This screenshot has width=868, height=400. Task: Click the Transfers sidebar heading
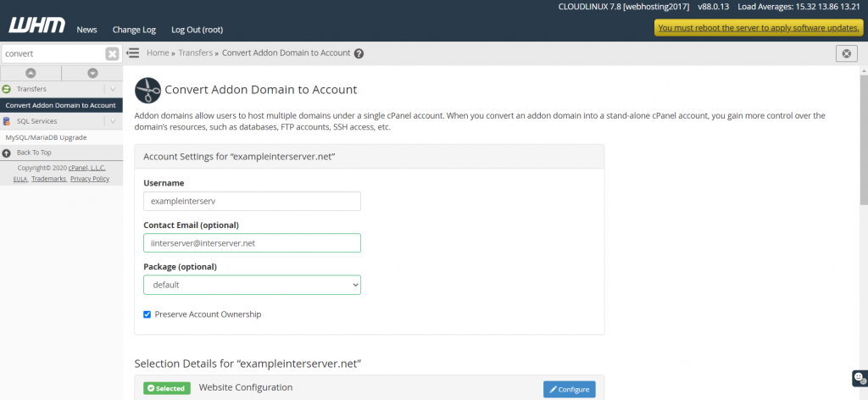point(31,89)
